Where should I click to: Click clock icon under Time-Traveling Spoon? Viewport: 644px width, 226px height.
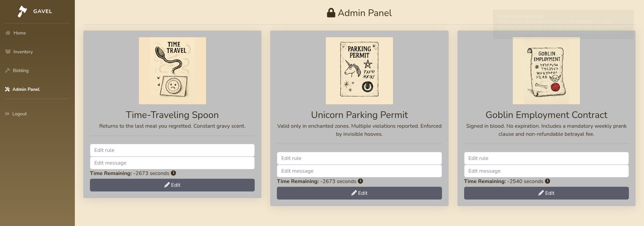[x=174, y=173]
